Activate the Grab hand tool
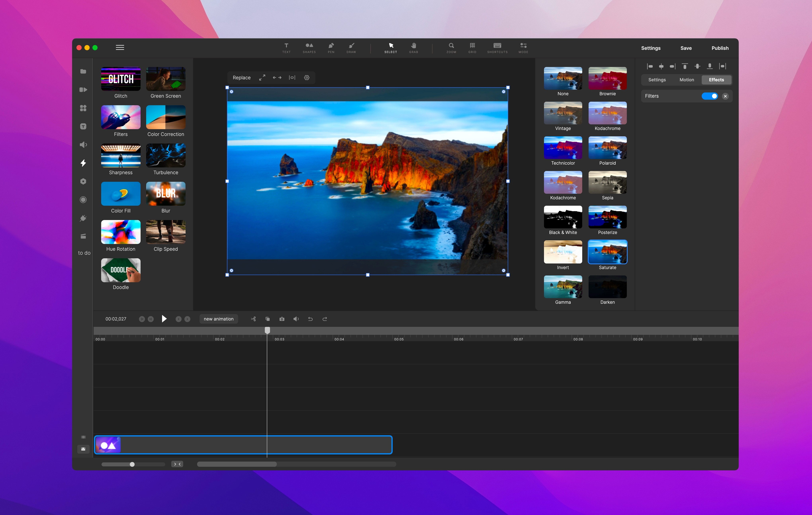812x515 pixels. [x=413, y=48]
